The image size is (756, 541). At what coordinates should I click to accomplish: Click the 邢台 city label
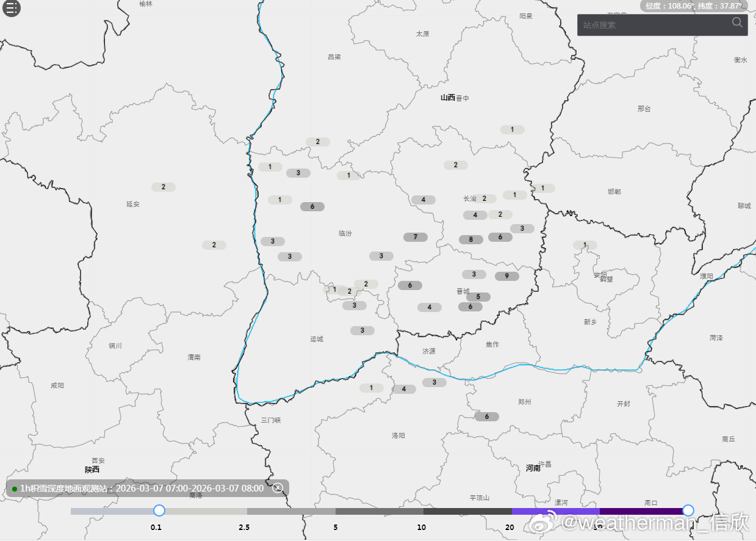pos(644,109)
